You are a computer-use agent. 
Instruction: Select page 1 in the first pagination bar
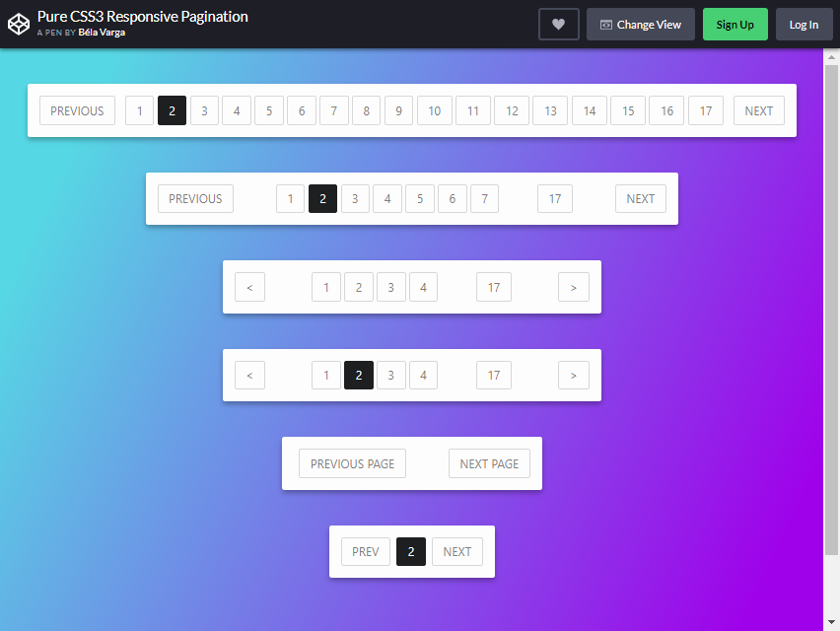tap(139, 110)
